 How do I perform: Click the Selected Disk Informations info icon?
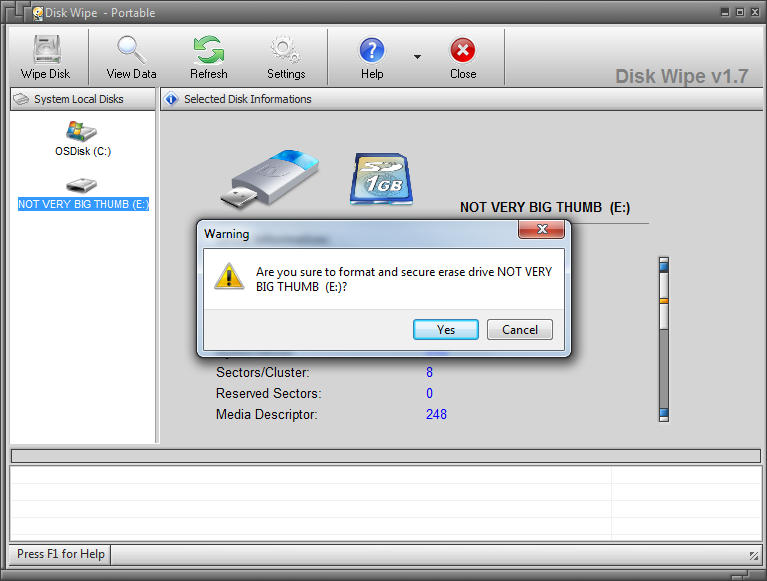click(x=171, y=99)
